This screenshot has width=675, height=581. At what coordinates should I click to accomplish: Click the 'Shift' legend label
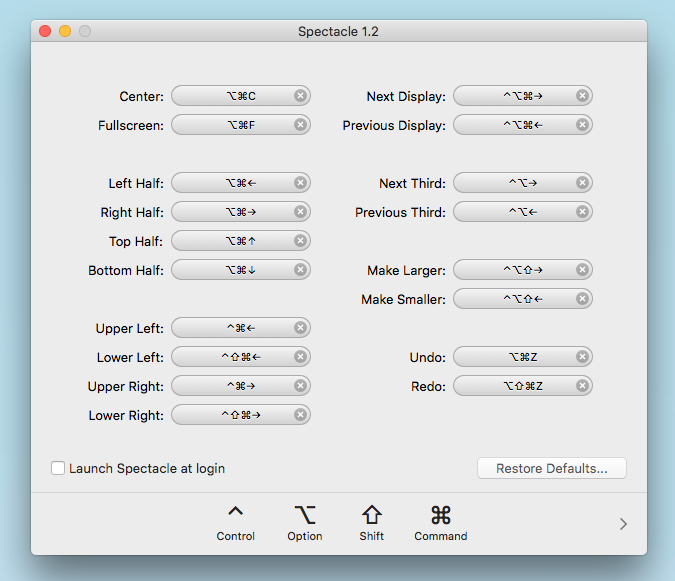372,536
